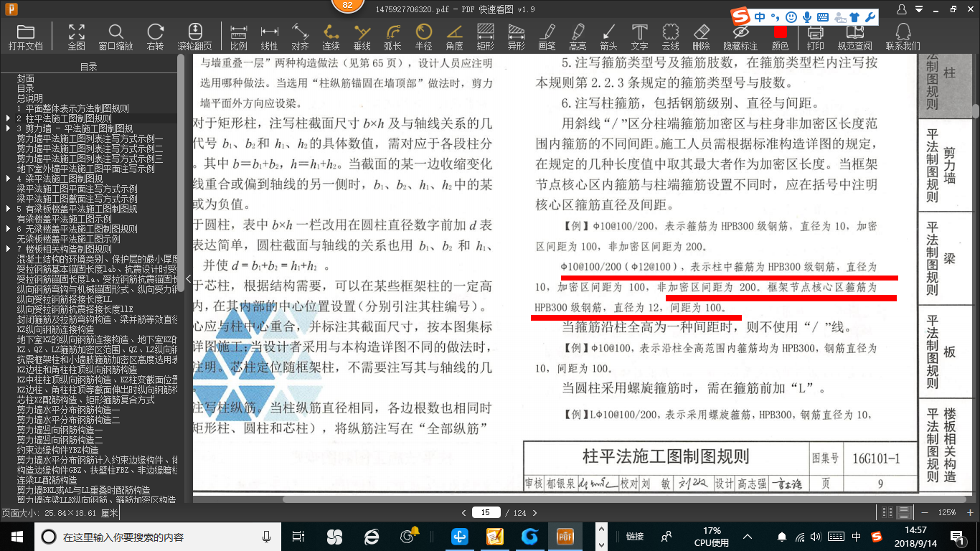Select the 半径 radius measurement tool
The image size is (980, 551).
tap(423, 37)
